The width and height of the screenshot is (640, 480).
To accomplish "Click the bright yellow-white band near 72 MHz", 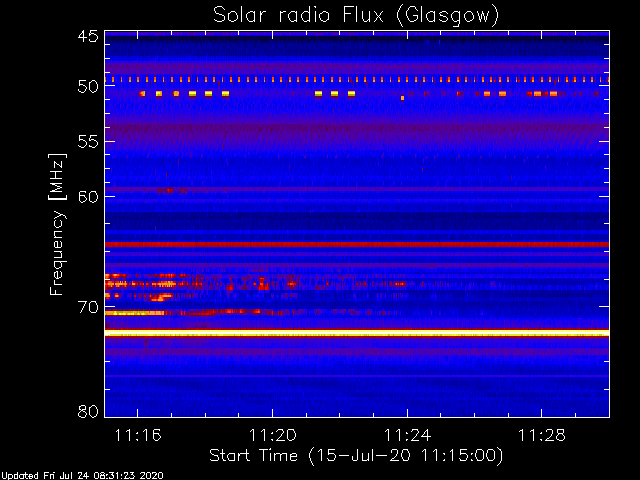I will point(357,333).
